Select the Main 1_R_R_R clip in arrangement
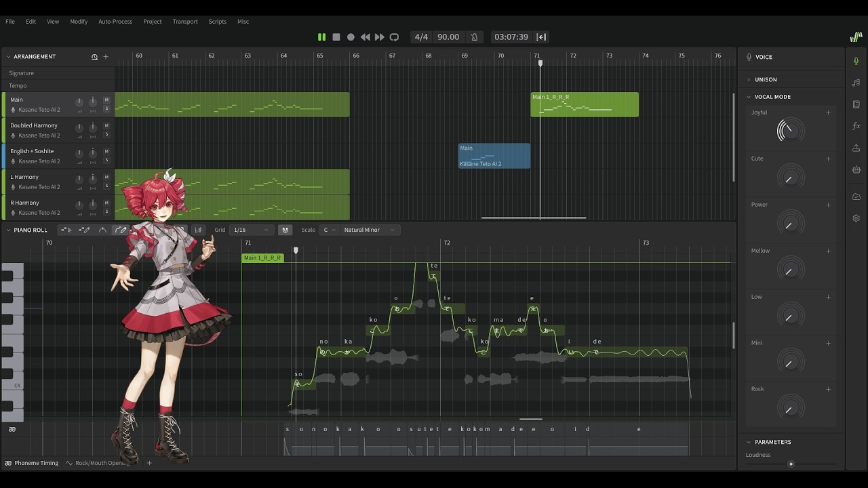 coord(585,104)
